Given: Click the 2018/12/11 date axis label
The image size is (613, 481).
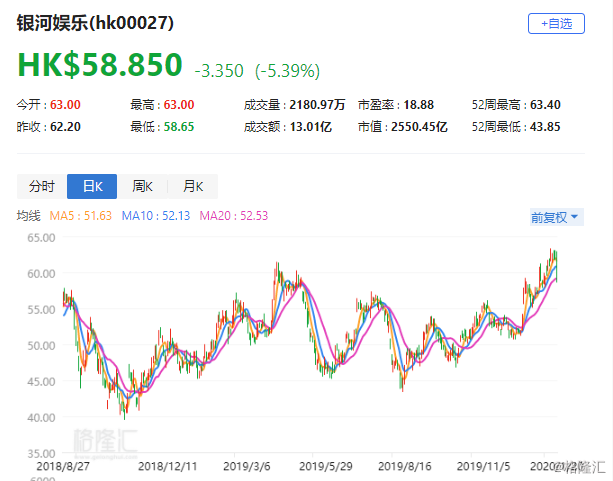Looking at the screenshot, I should click(167, 466).
